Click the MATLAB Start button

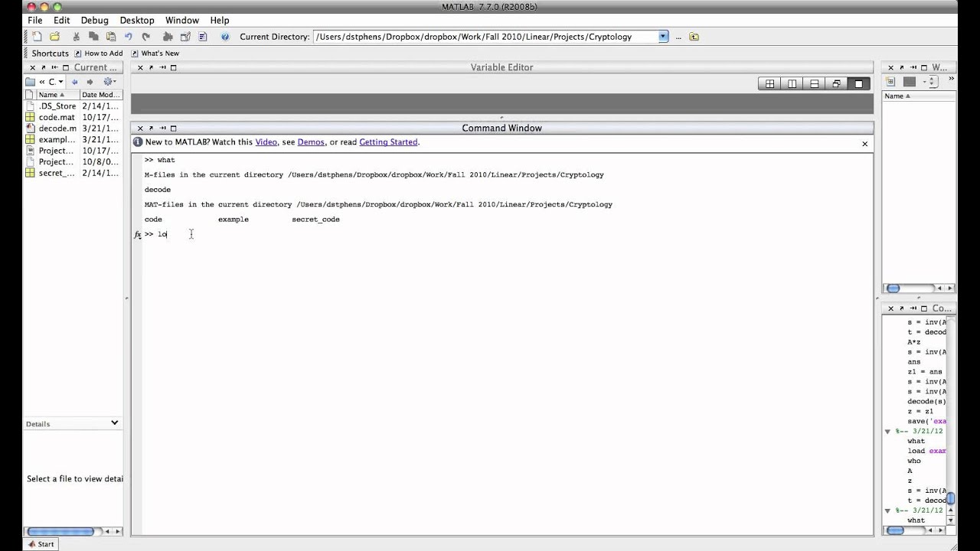point(41,544)
